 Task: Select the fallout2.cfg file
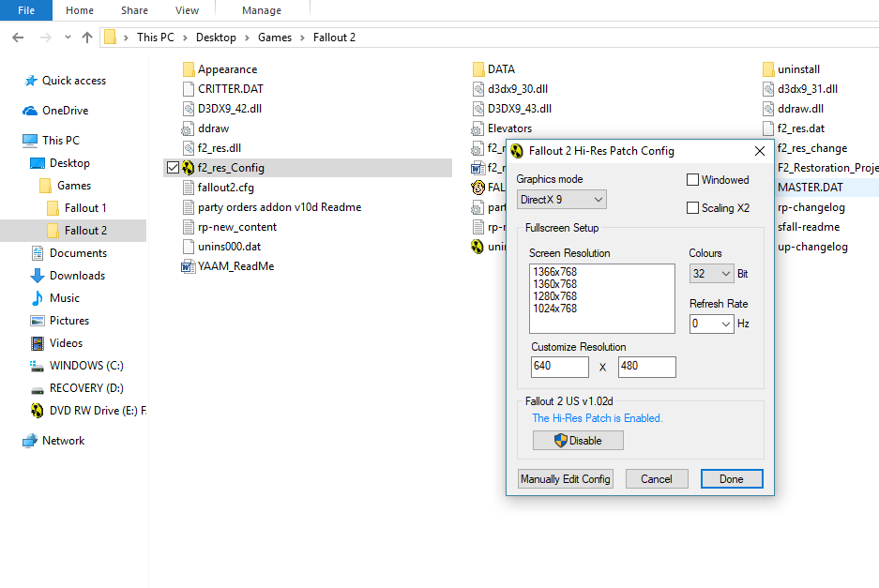coord(219,188)
